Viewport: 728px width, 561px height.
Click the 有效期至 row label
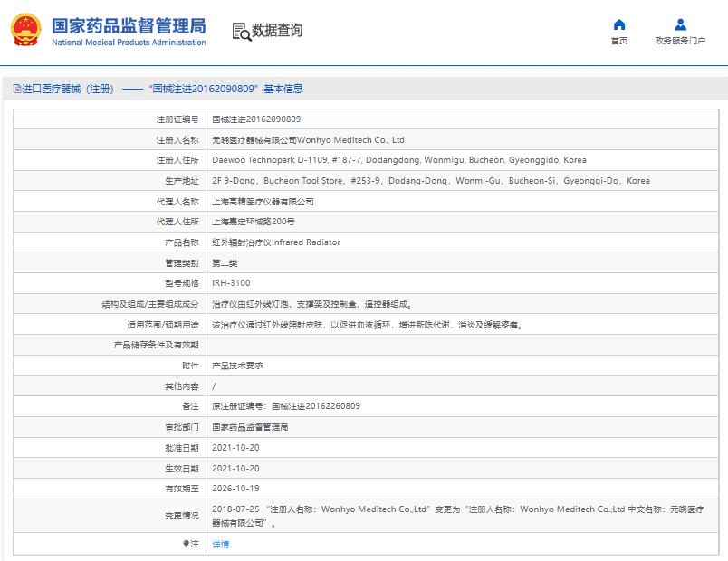(181, 488)
